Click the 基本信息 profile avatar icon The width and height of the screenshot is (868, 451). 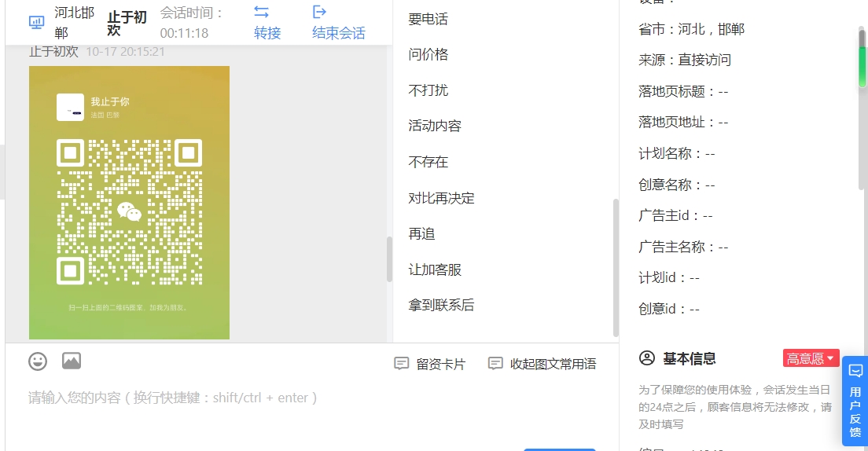[646, 358]
